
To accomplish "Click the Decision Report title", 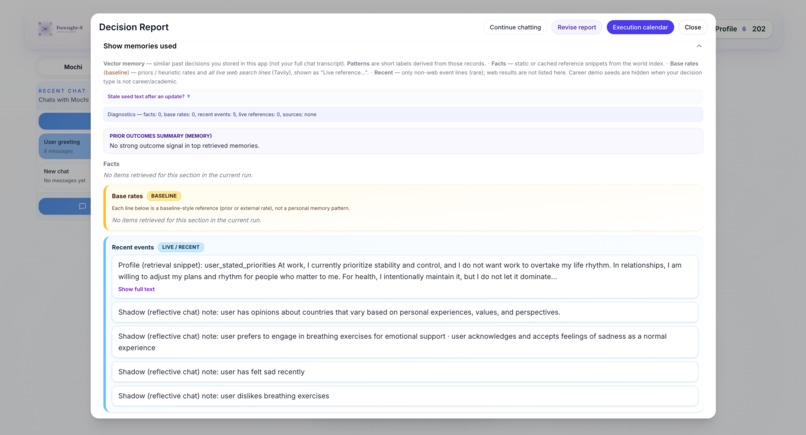I will [x=134, y=27].
